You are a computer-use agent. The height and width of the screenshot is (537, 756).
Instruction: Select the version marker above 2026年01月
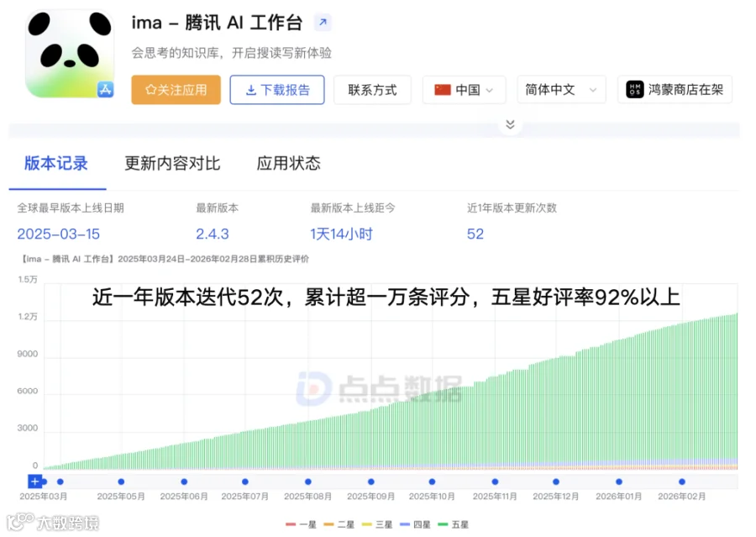tap(619, 482)
